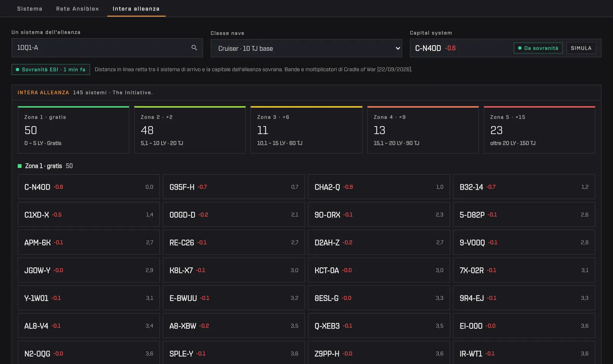Open the B32-14 system entry
The height and width of the screenshot is (364, 613).
(524, 187)
